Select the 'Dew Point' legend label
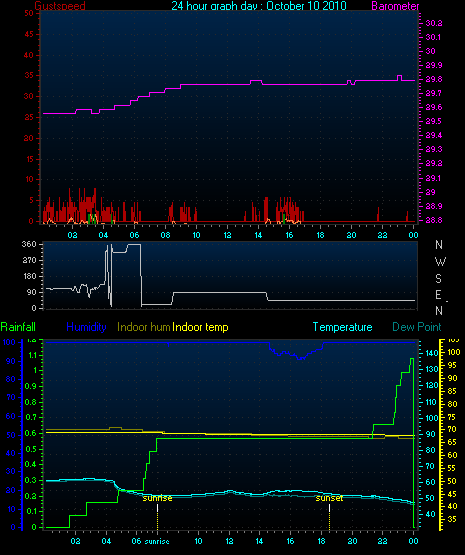This screenshot has height=555, width=465. click(x=417, y=327)
